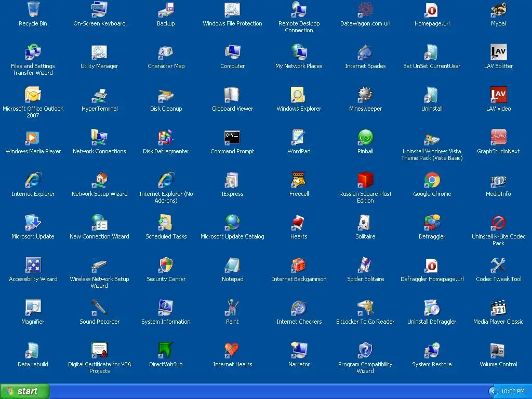
Task: Open Spider Solitaire icon
Action: [x=365, y=265]
